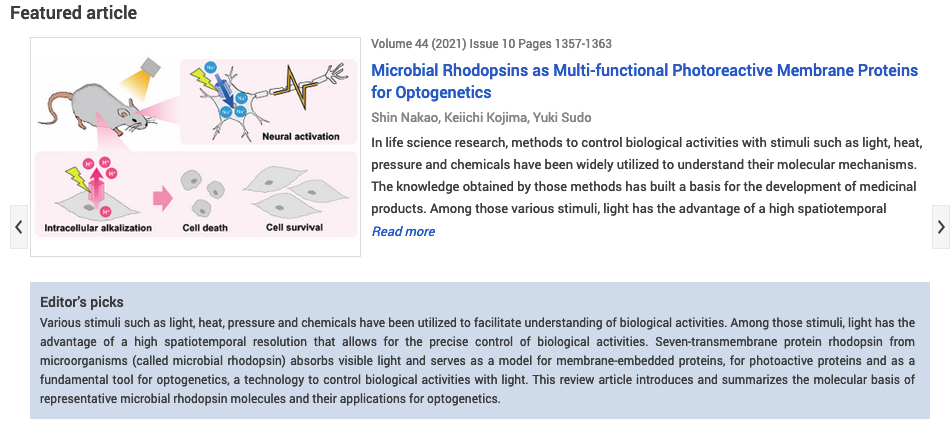Click the Featured article section heading
This screenshot has width=950, height=436.
(x=73, y=13)
